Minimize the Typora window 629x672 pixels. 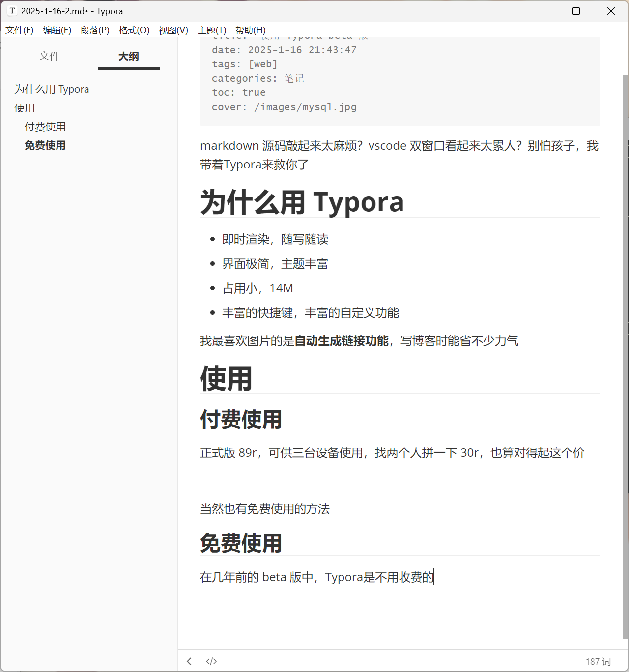coord(543,11)
